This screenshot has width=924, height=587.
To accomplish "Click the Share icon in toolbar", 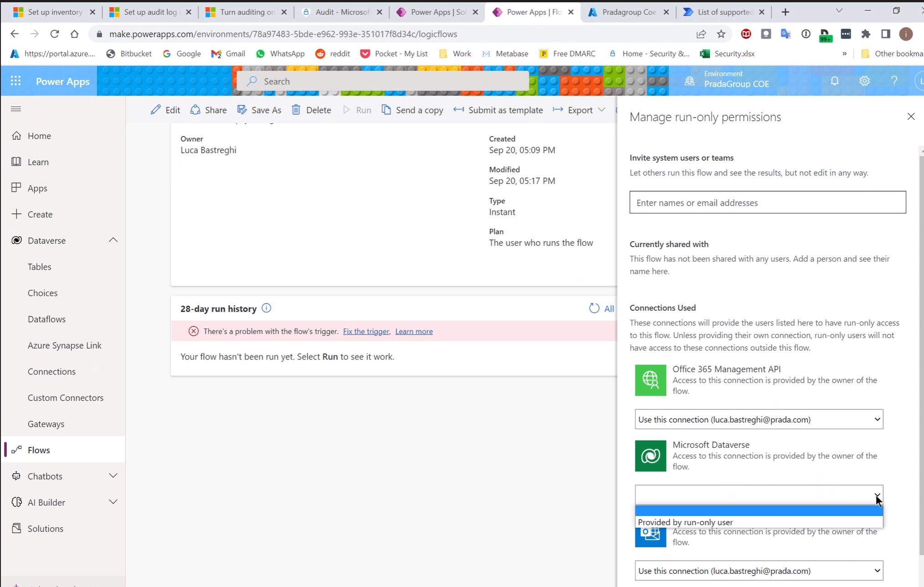I will 196,110.
